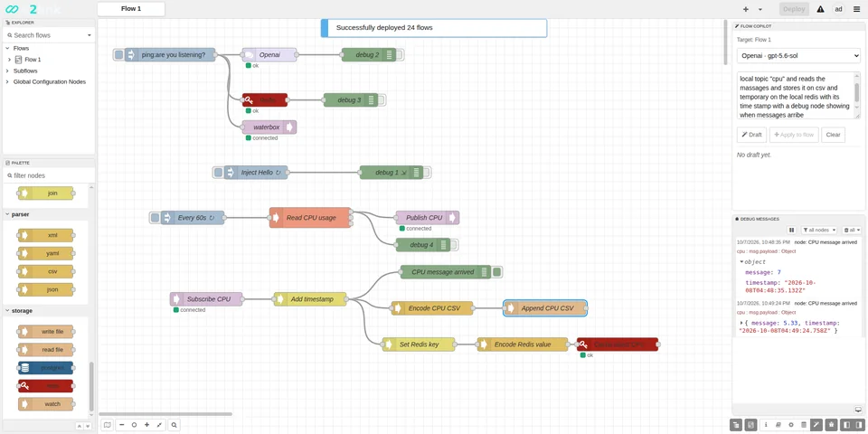Zoom in with the plus icon

tap(146, 425)
